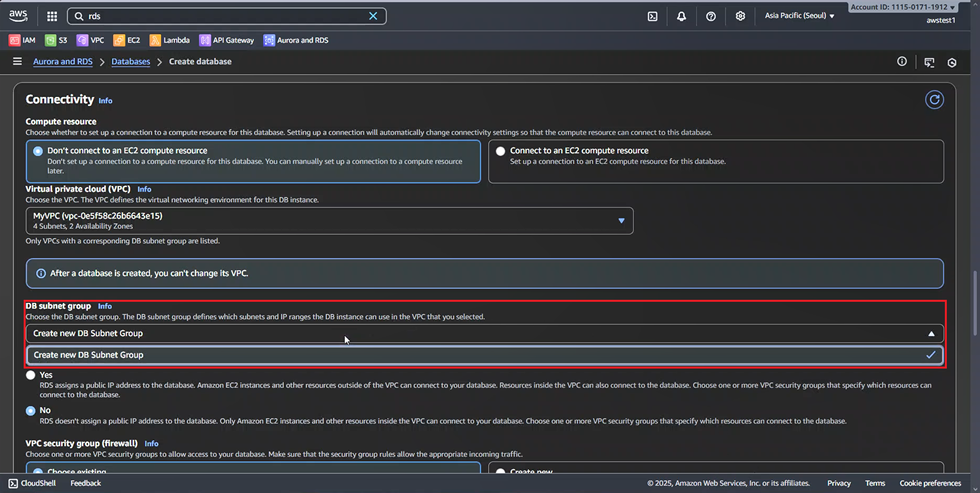Select Yes for public access
The height and width of the screenshot is (493, 980).
coord(30,375)
